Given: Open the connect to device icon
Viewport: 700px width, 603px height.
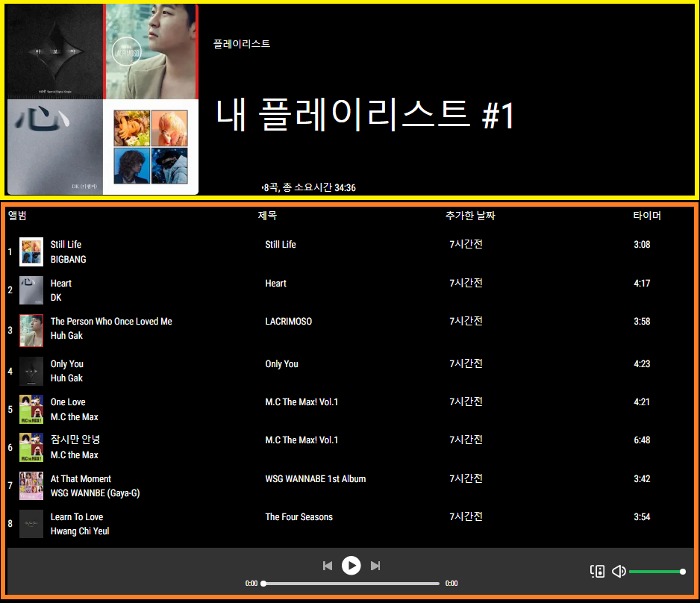Looking at the screenshot, I should [597, 572].
